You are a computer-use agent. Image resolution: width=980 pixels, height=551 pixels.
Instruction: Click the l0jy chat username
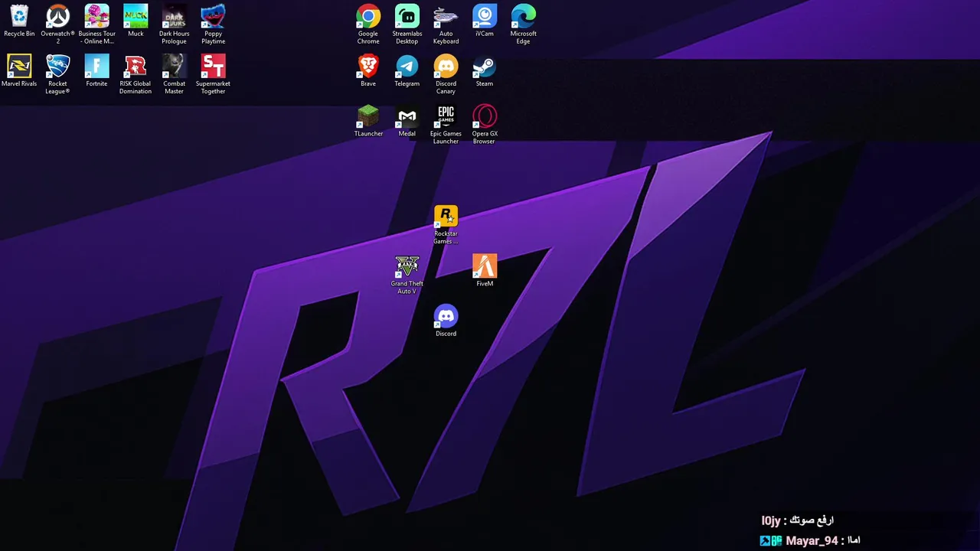(x=770, y=520)
